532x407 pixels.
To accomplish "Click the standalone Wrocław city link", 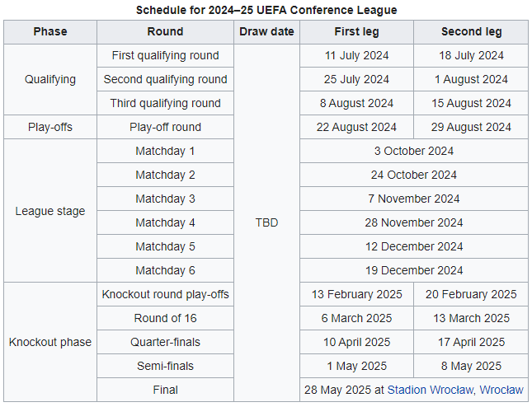I will (x=501, y=390).
